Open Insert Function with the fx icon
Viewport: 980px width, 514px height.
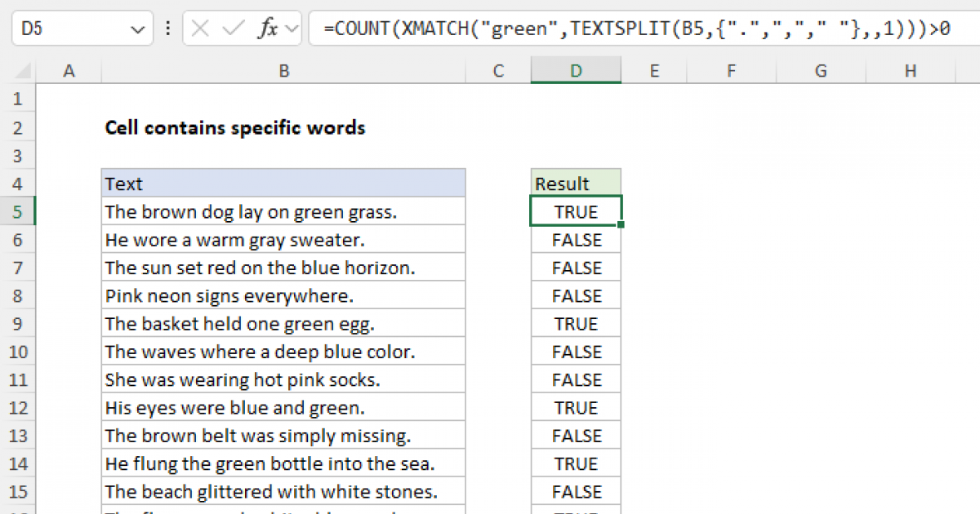267,29
